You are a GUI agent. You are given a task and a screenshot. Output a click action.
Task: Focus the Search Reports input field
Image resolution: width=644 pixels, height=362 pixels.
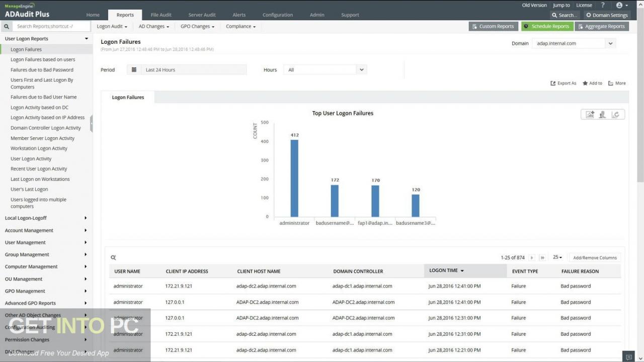[x=52, y=26]
